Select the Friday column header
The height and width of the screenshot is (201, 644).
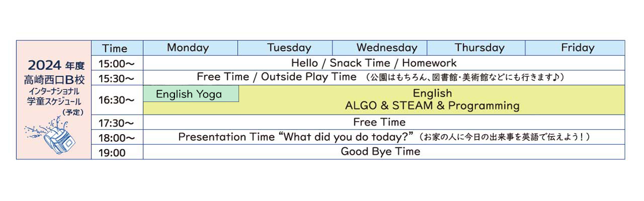click(x=577, y=48)
